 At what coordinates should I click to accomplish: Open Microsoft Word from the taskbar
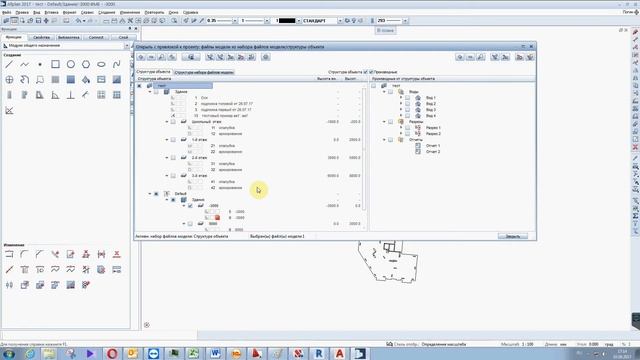pos(215,353)
